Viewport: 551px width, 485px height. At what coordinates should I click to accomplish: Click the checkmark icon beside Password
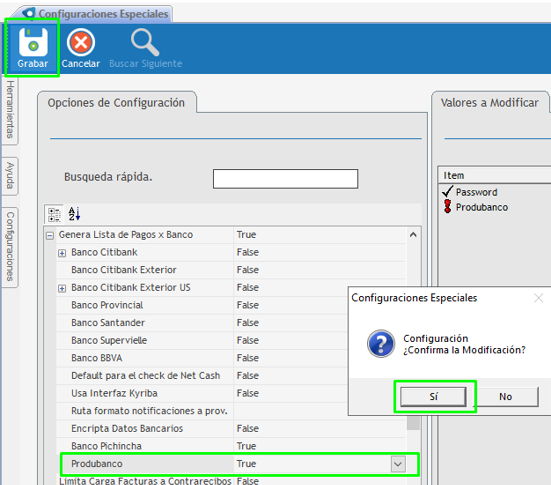tap(447, 192)
